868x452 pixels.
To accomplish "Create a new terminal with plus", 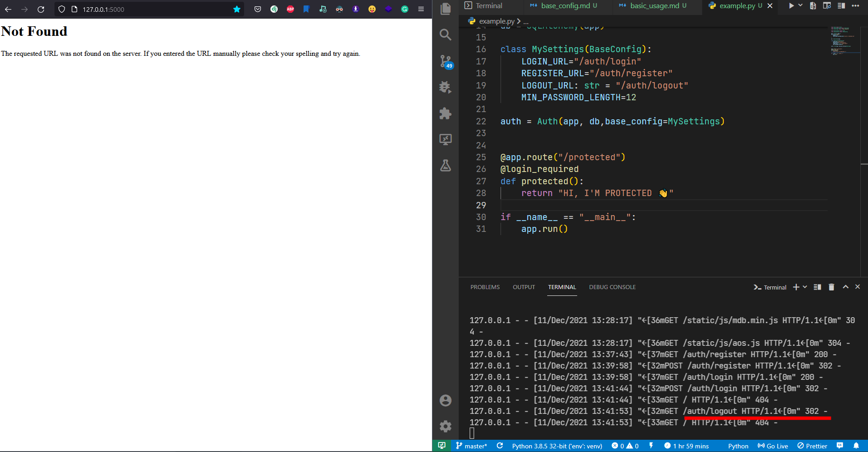I will (796, 287).
